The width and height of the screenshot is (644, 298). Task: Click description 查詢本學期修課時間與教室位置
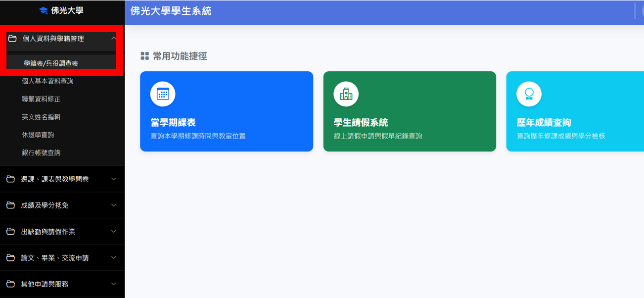coord(198,136)
